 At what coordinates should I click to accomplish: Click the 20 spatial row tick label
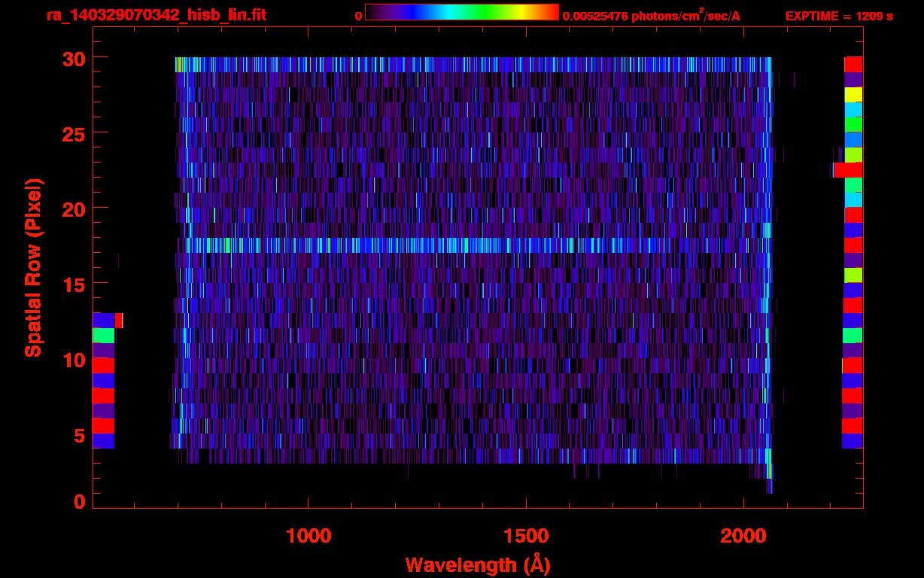(x=74, y=208)
